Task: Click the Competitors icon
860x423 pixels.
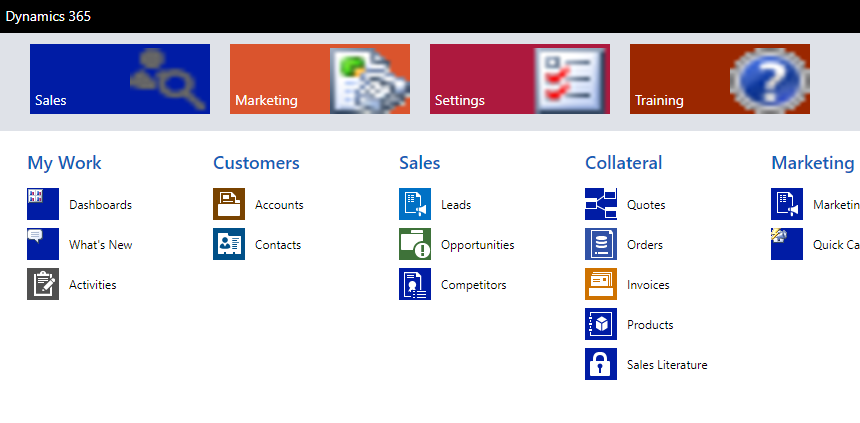Action: coord(415,284)
